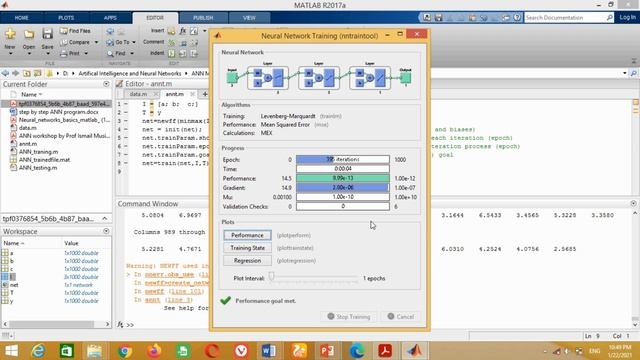Click the forward navigation arrow
Screen dimensions: 640x360
pos(16,73)
